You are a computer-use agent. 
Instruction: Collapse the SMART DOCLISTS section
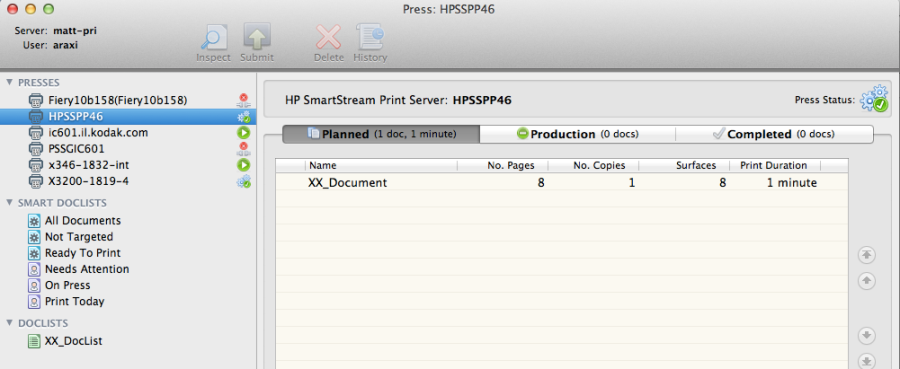point(9,203)
